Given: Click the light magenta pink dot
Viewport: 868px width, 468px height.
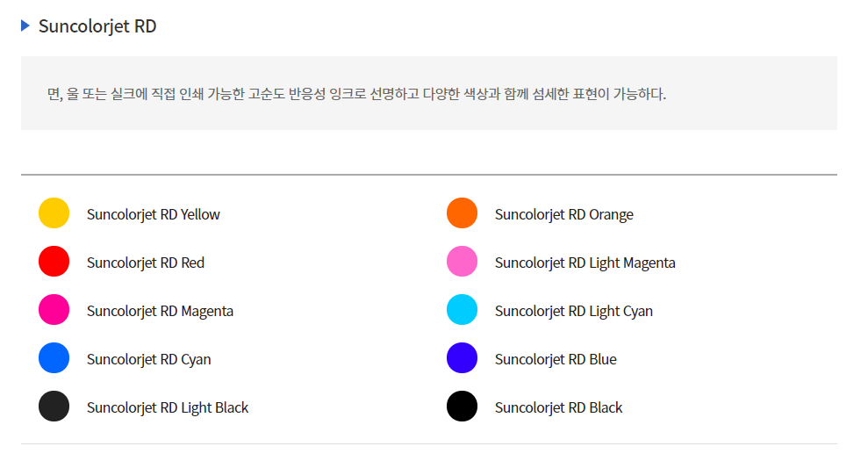Looking at the screenshot, I should (x=463, y=262).
